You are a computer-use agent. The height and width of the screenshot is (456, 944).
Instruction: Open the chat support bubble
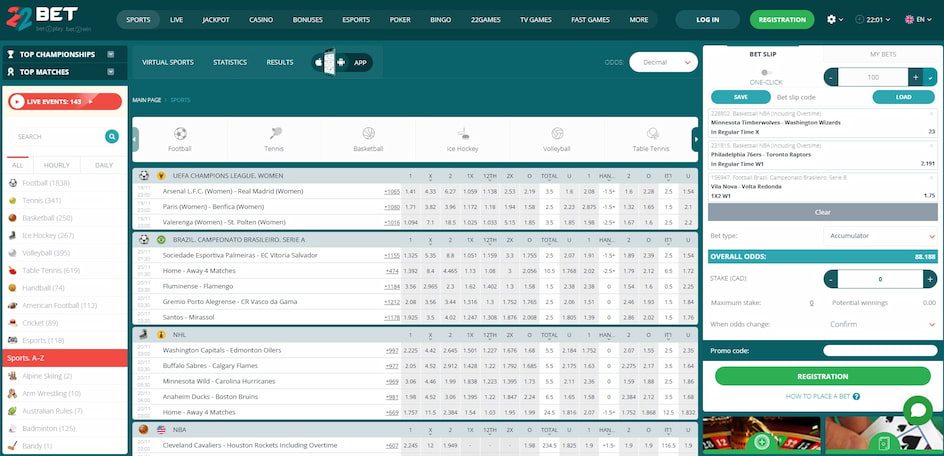[918, 410]
